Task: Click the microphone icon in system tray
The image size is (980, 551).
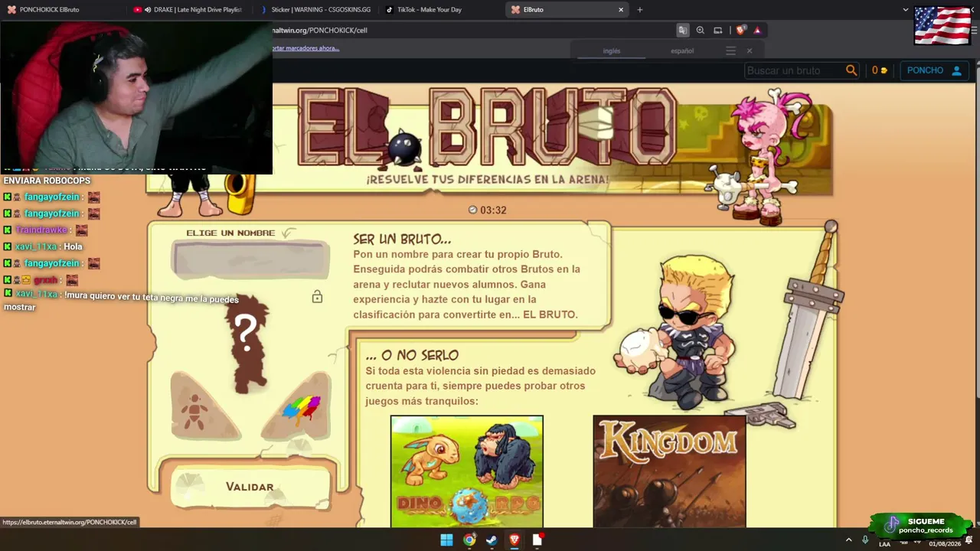Action: pos(865,540)
